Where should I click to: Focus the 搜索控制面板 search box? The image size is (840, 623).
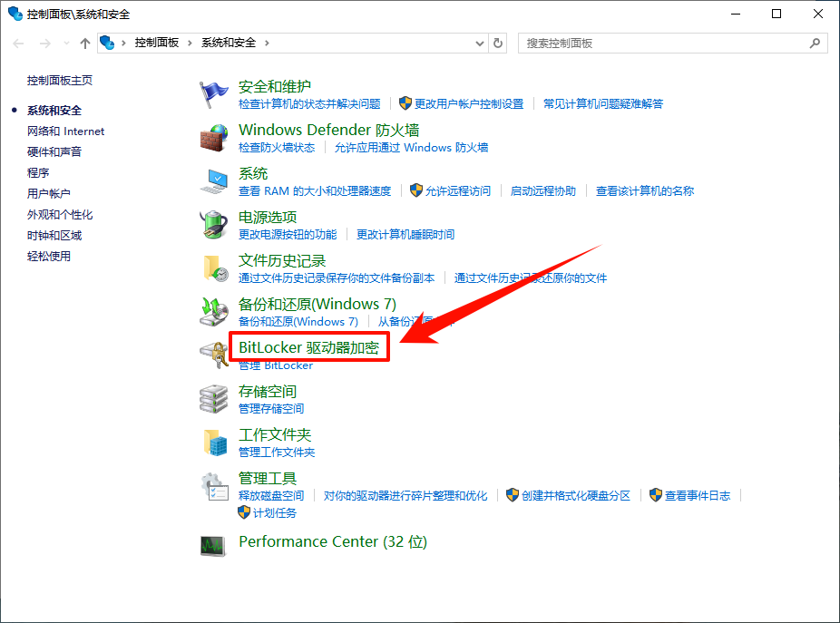coord(672,43)
